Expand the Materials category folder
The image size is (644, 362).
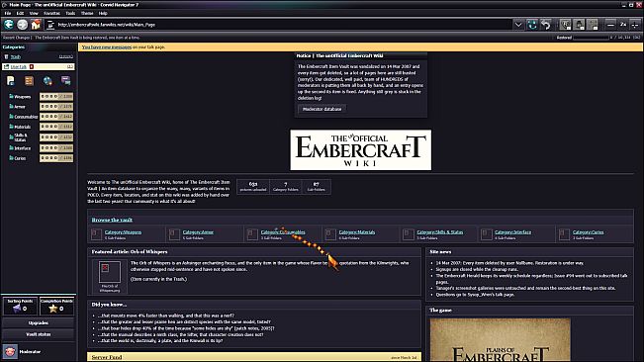click(x=20, y=127)
